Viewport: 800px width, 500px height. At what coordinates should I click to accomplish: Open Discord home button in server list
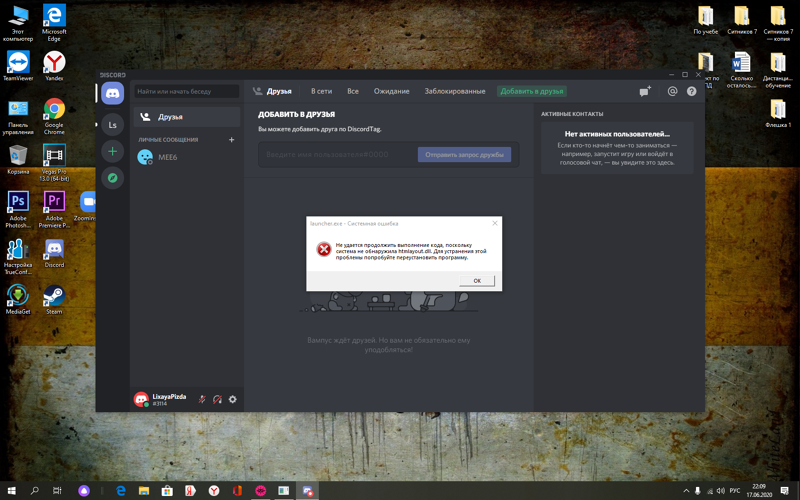(112, 93)
